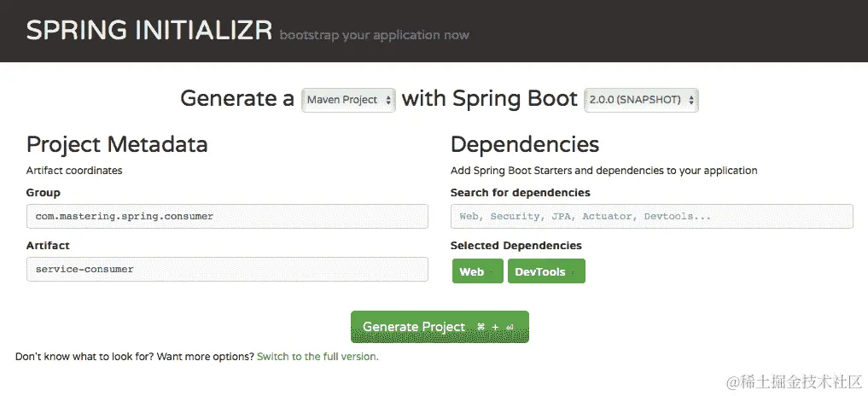Open the Switch to the full version link

[x=317, y=357]
